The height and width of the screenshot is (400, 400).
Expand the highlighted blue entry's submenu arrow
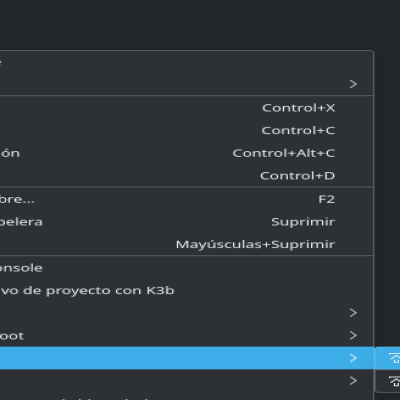(353, 358)
